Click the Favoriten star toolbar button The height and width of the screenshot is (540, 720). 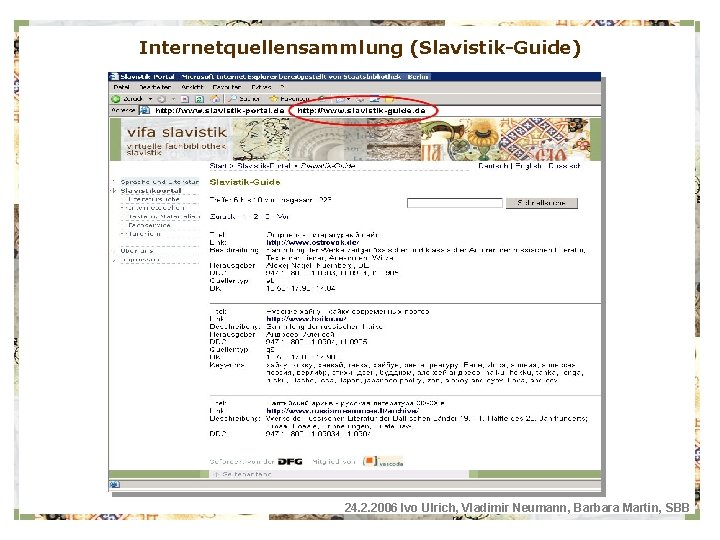[x=290, y=99]
